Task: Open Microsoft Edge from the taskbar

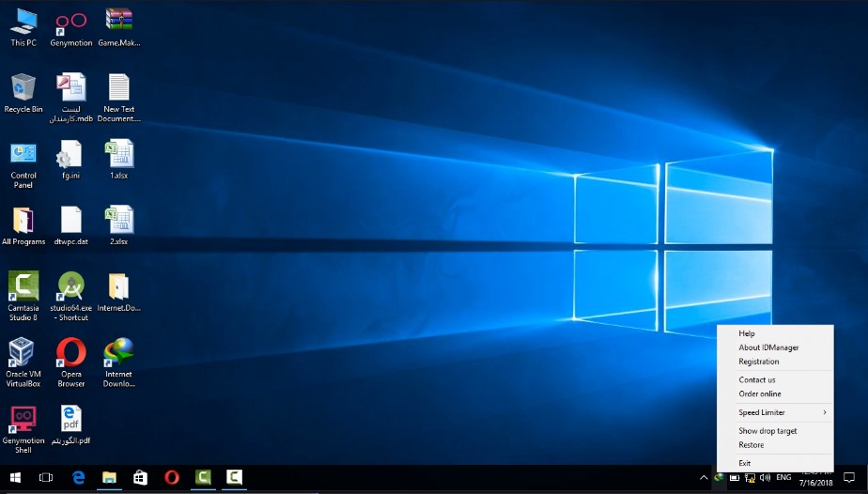Action: (x=79, y=478)
